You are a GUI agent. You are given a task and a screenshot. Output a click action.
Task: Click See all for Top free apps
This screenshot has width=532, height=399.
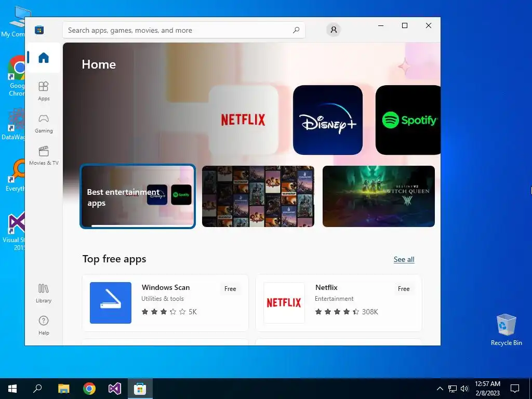pos(404,260)
